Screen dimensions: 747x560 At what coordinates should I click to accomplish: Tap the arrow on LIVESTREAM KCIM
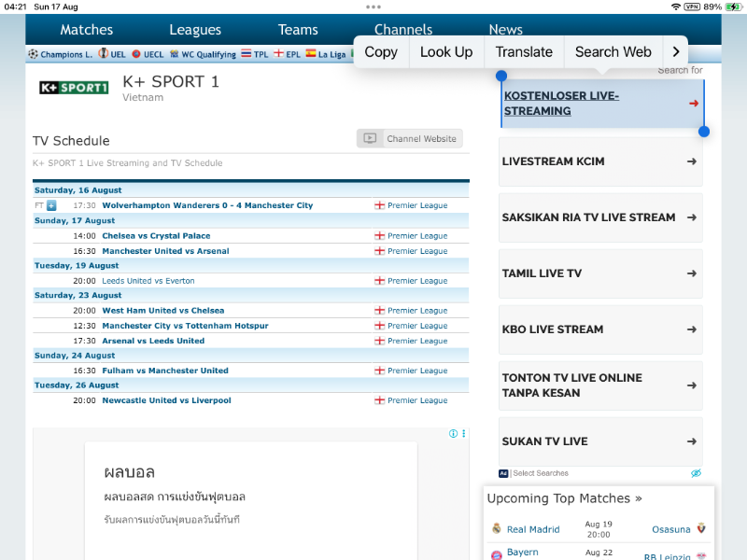691,161
